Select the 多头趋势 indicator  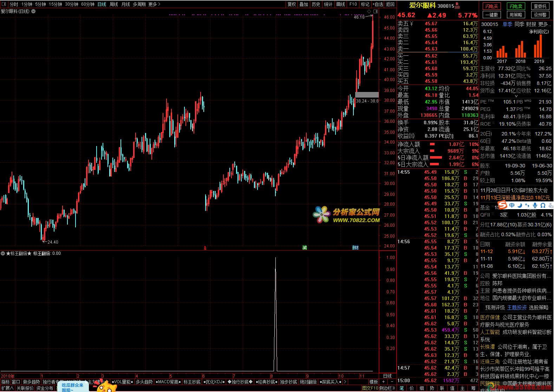[144, 382]
